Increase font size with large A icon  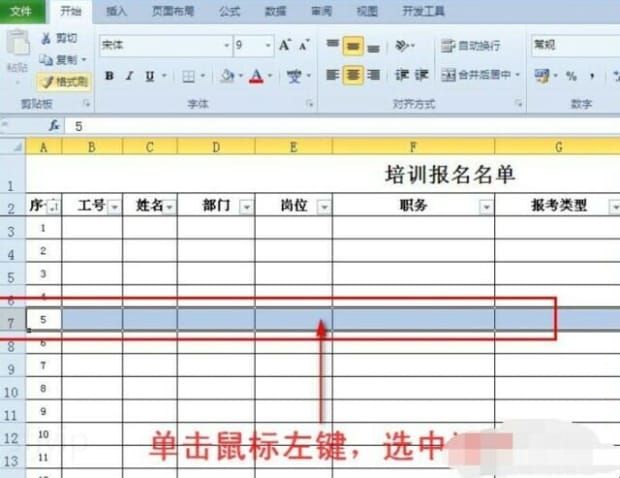[285, 45]
